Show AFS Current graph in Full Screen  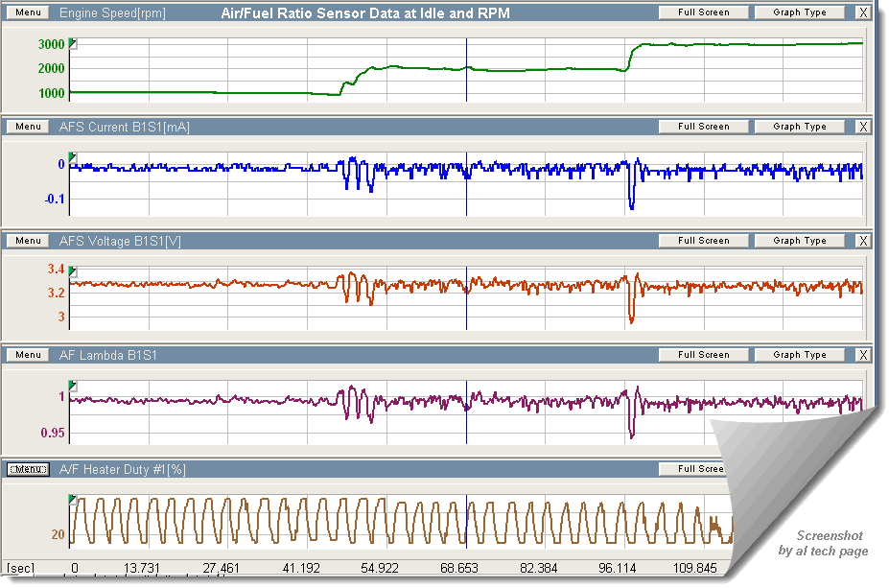point(703,127)
